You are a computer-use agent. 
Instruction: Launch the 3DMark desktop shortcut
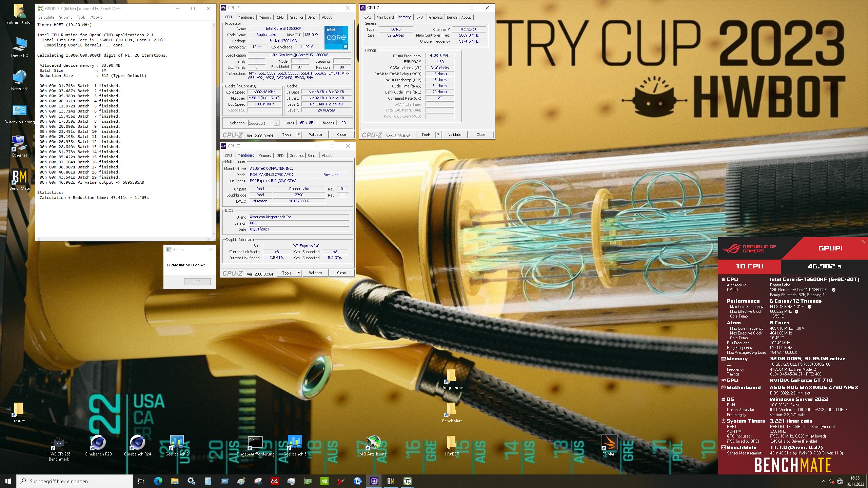click(609, 445)
